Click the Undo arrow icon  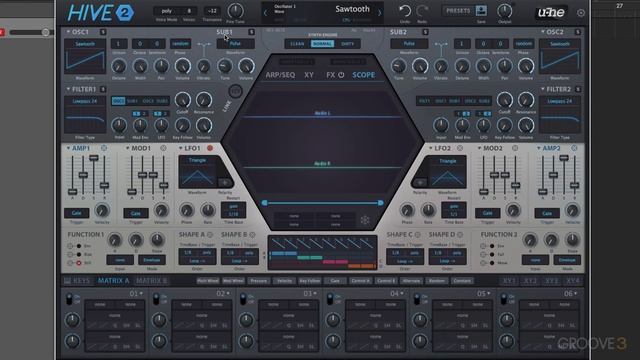[405, 11]
